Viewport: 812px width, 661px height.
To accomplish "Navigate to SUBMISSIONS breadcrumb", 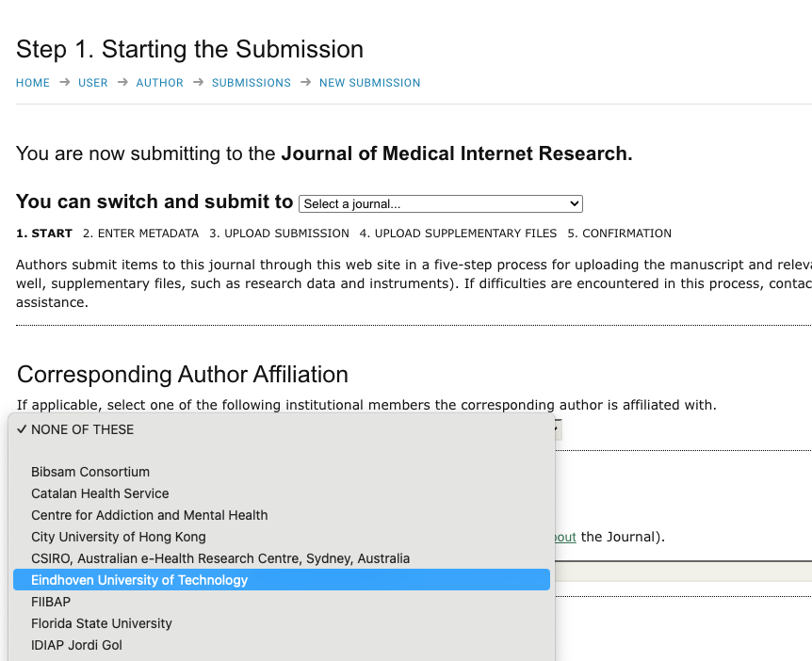I will coord(252,83).
